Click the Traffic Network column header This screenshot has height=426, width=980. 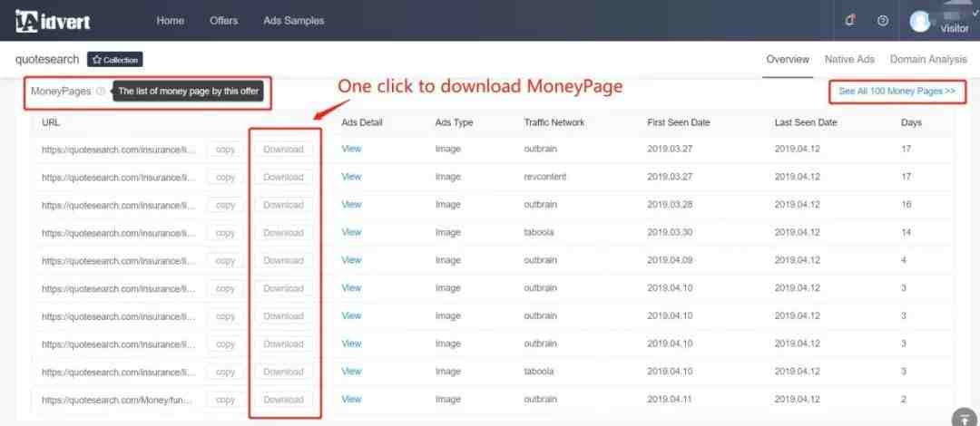point(554,123)
